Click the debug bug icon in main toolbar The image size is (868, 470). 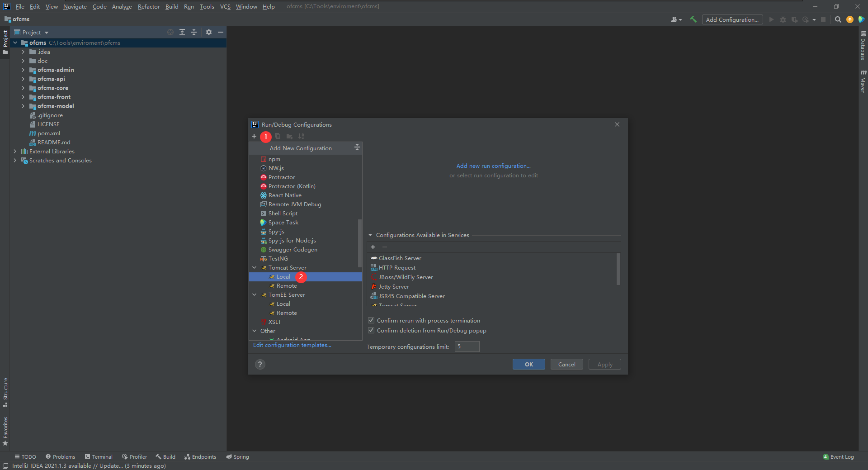[783, 19]
